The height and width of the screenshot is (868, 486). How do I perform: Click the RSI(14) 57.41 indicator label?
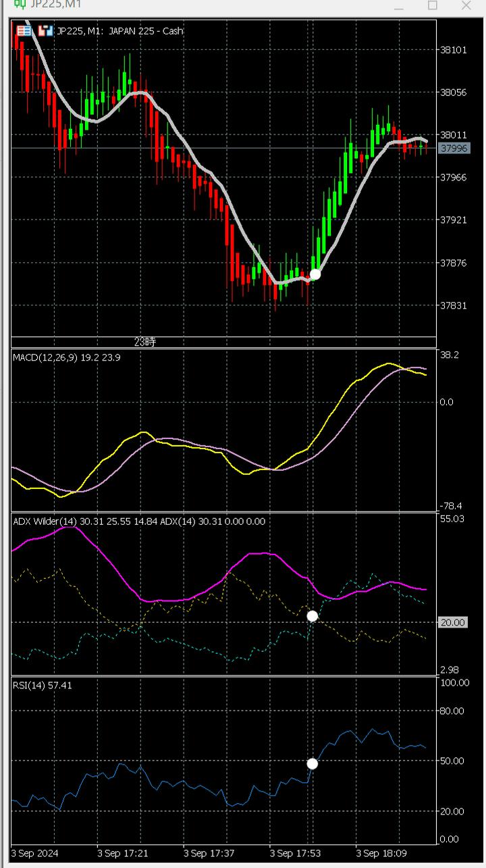(x=42, y=685)
